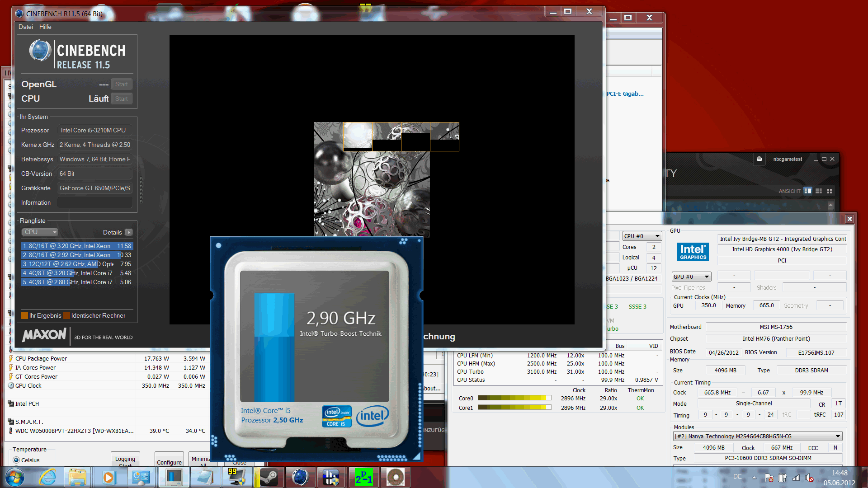The height and width of the screenshot is (488, 868).
Task: Open the Hilfe menu
Action: 45,27
